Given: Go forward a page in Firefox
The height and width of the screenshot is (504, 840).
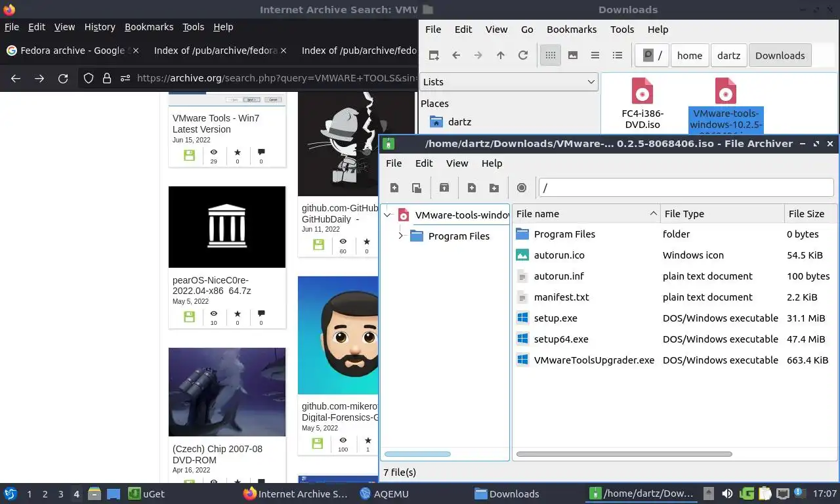Looking at the screenshot, I should [x=39, y=78].
